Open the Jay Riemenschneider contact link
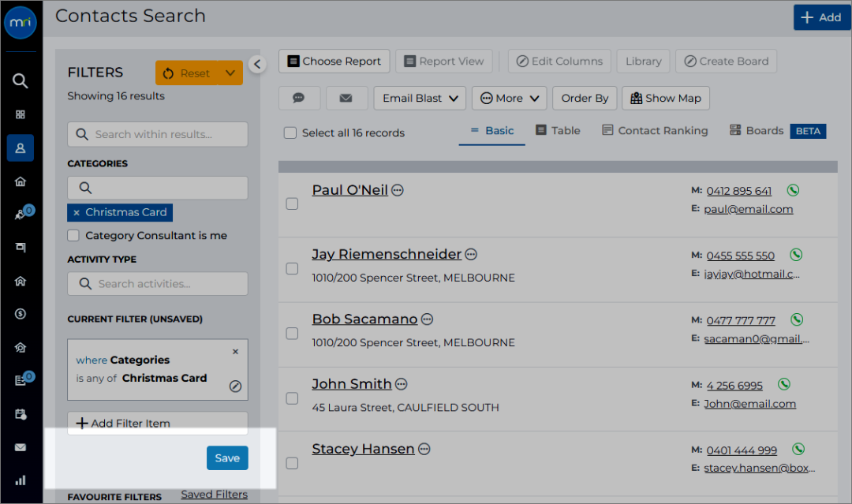 (387, 254)
